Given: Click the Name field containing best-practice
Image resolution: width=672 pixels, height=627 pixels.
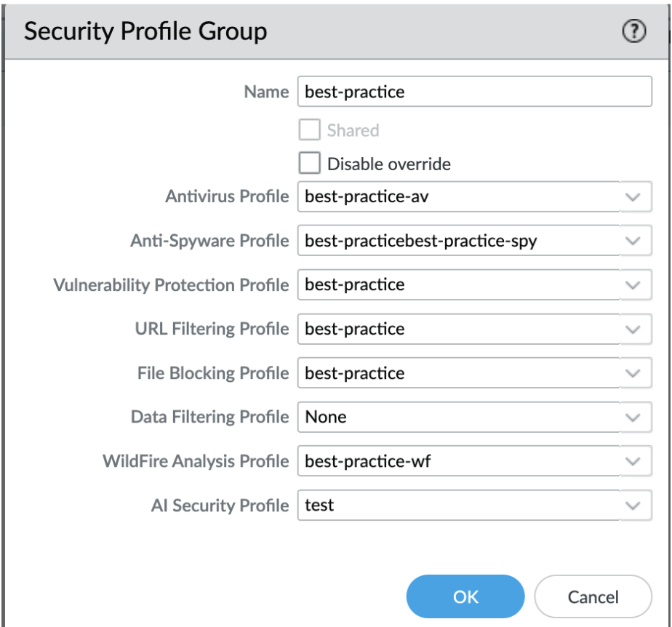Looking at the screenshot, I should click(474, 92).
